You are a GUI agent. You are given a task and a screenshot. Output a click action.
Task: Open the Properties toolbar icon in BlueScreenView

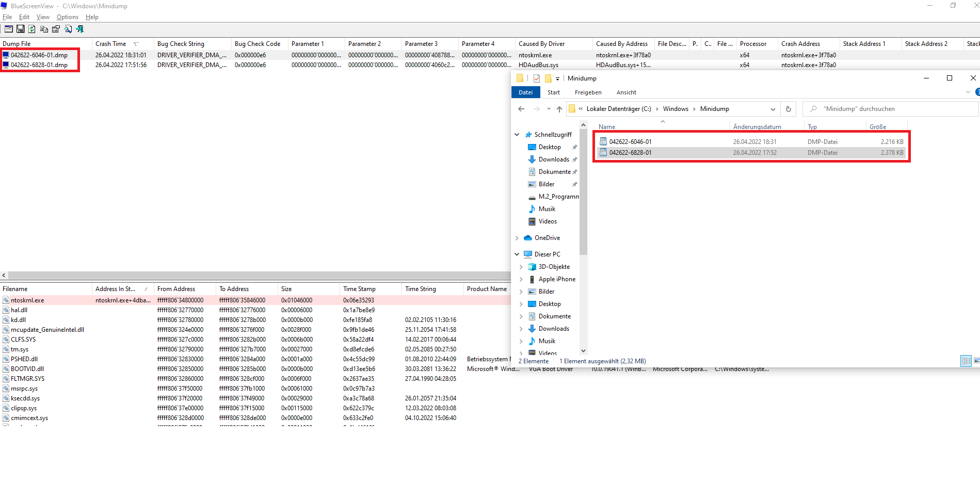(x=56, y=29)
